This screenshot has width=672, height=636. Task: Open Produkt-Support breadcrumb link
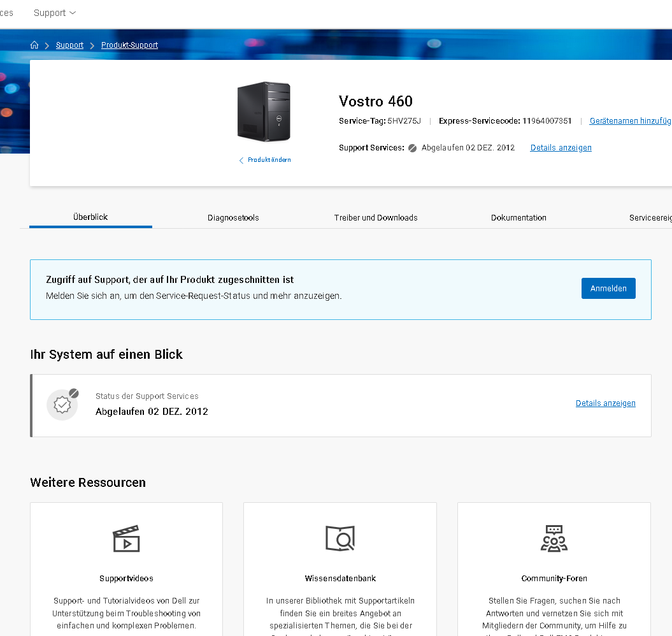tap(129, 45)
